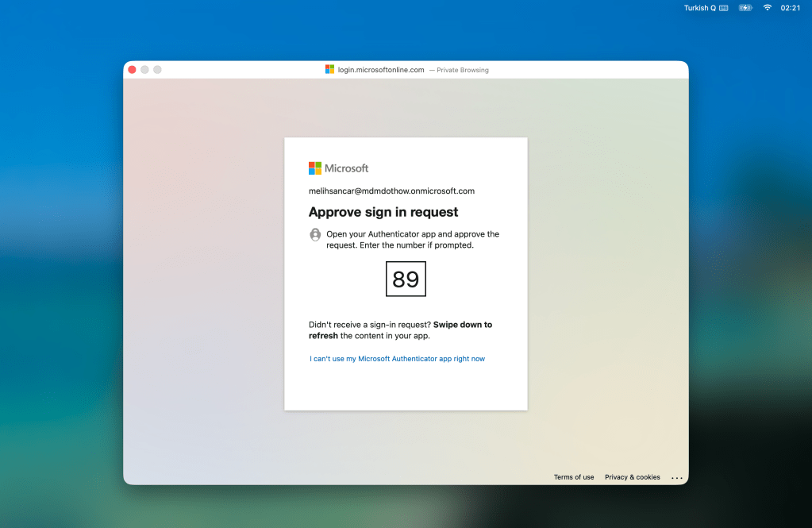This screenshot has height=528, width=812.
Task: Open the Terms of use link
Action: 574,477
